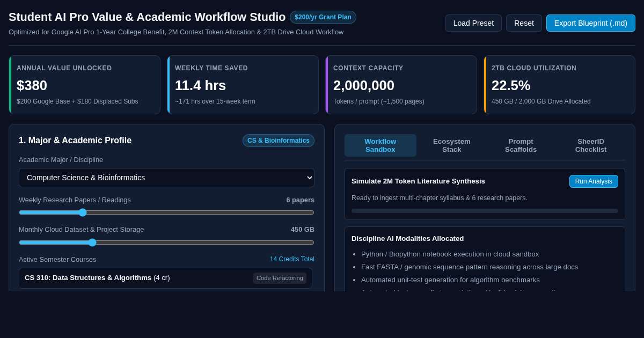Click the Student AI Pro Value title
Screen dimensions: 644x338
coord(147,17)
